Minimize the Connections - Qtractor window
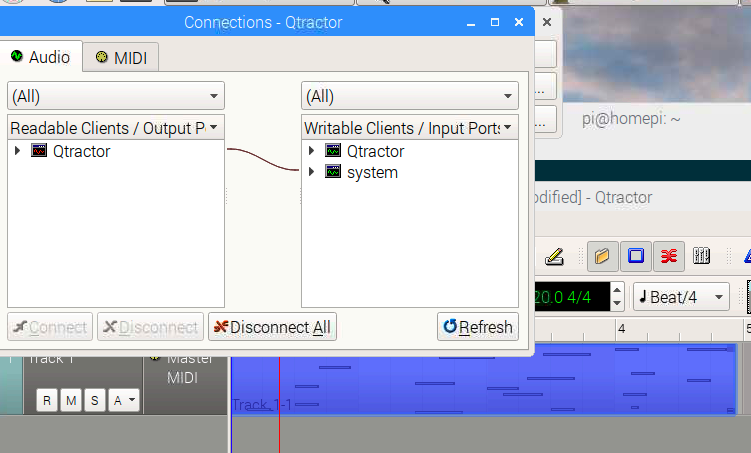751x453 pixels. [471, 22]
